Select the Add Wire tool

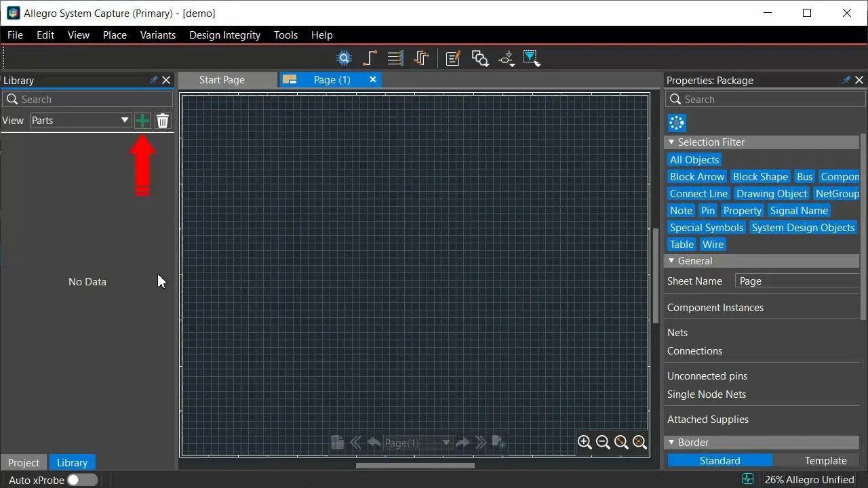tap(370, 58)
